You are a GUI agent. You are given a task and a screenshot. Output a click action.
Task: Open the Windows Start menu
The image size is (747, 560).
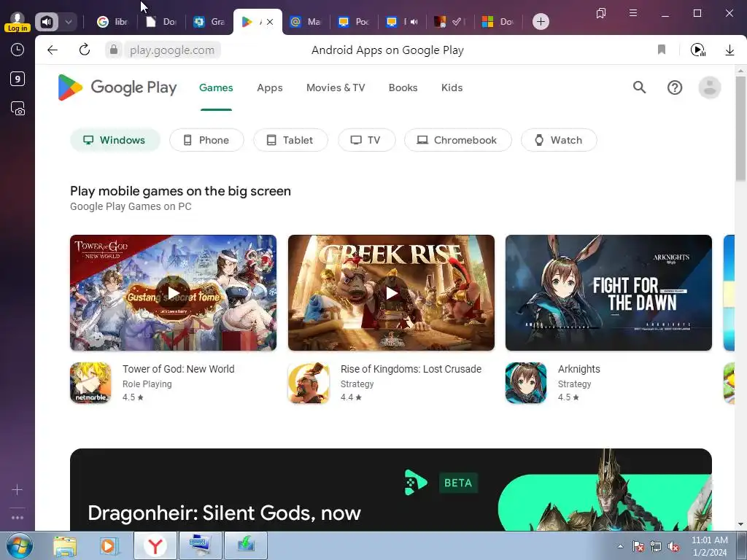(19, 545)
